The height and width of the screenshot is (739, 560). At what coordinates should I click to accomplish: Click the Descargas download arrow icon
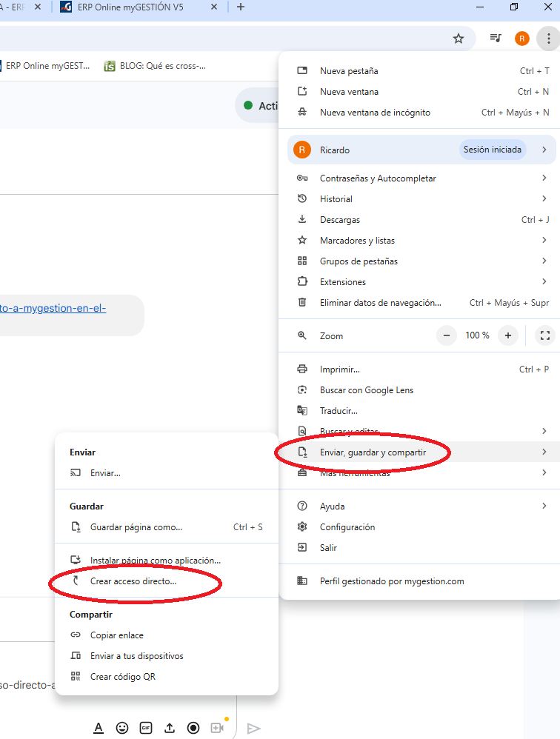point(302,219)
